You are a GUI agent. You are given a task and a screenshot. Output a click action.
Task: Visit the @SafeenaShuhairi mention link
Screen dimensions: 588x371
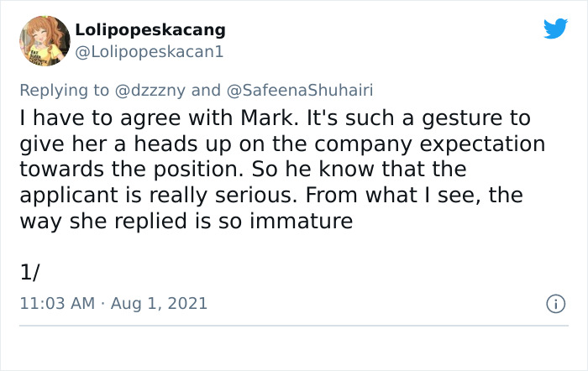(x=300, y=91)
